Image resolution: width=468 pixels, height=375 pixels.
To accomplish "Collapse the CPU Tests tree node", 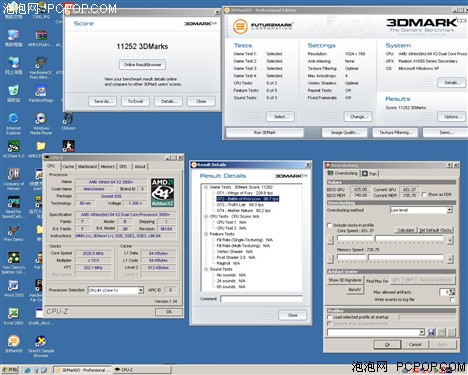I will (x=206, y=216).
